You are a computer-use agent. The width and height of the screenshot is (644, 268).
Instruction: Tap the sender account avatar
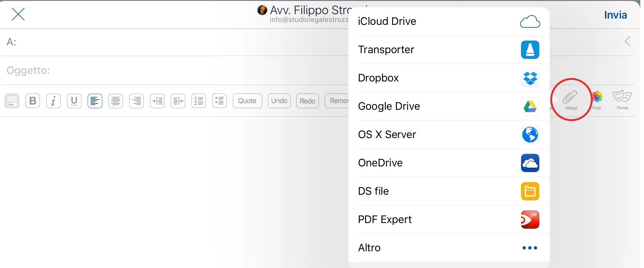coord(262,10)
